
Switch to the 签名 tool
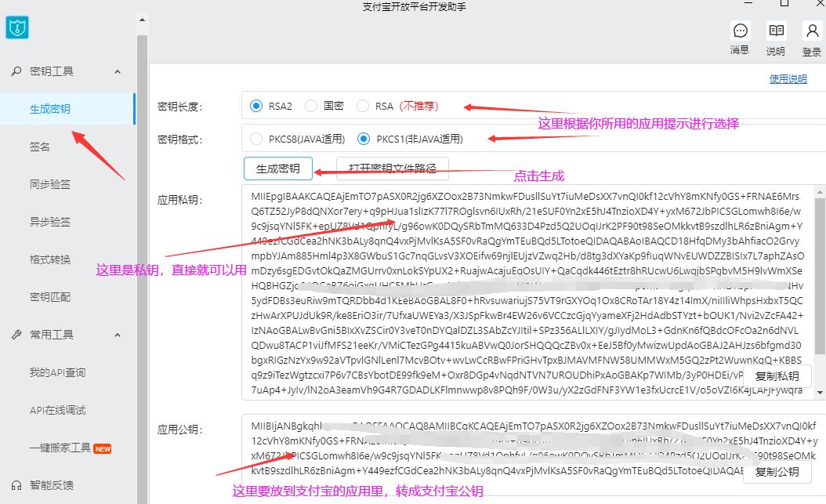[39, 146]
